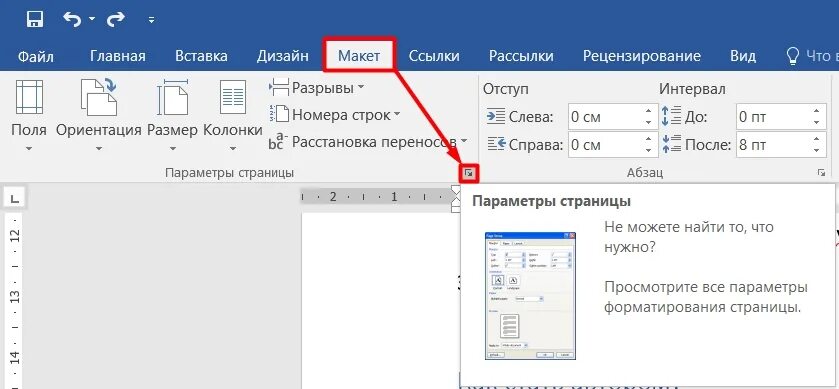Click the horizontal ruler mark 2
Screen dimensions: 839x389
tap(333, 197)
